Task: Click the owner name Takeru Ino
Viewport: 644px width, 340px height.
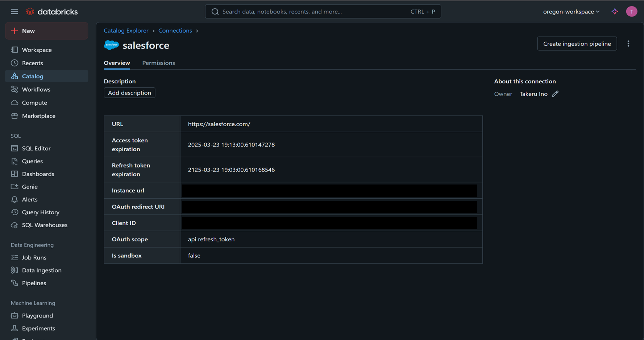Action: tap(533, 94)
